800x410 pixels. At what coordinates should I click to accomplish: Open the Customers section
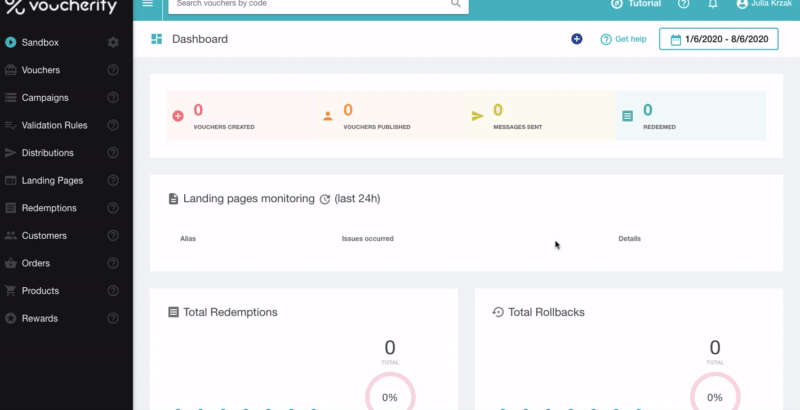tap(44, 236)
